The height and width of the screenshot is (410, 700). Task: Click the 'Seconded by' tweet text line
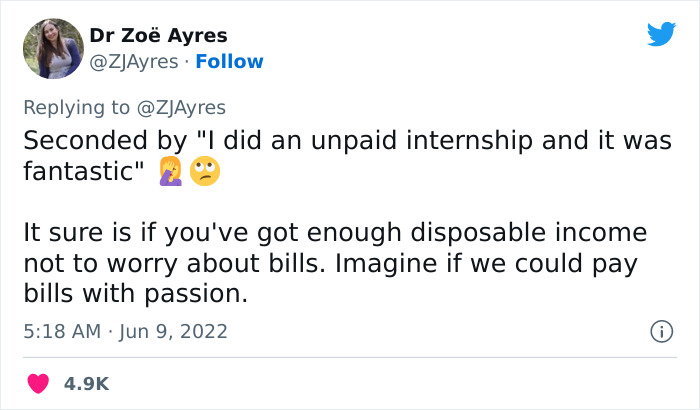point(346,141)
